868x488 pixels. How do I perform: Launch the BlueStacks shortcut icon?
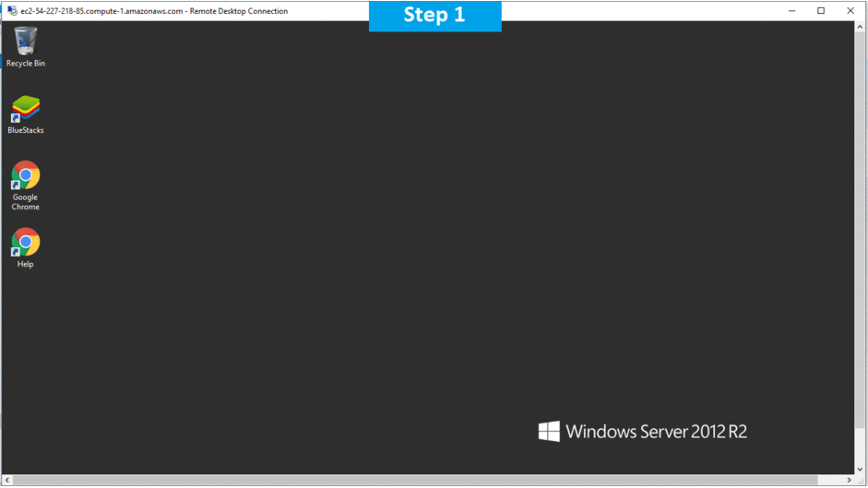26,109
